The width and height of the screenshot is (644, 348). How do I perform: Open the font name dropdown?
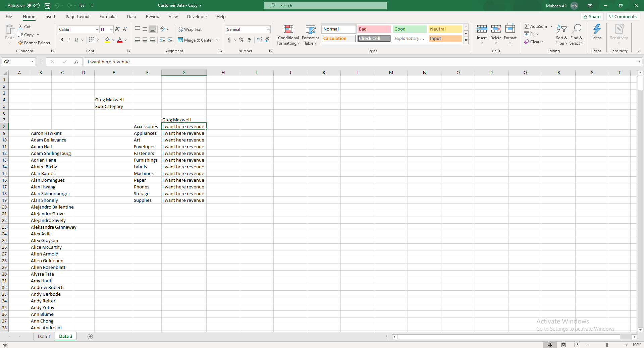click(97, 30)
